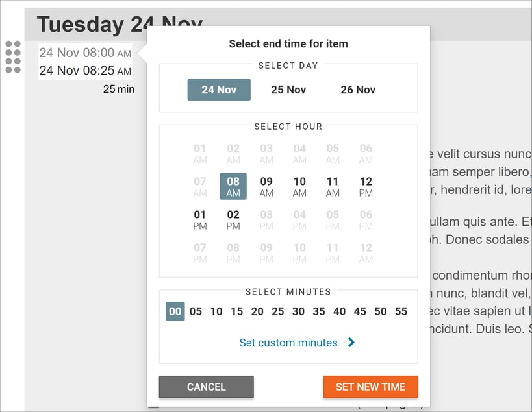Choose 30 in the minutes row
Screen dimensions: 532x412
tap(298, 311)
